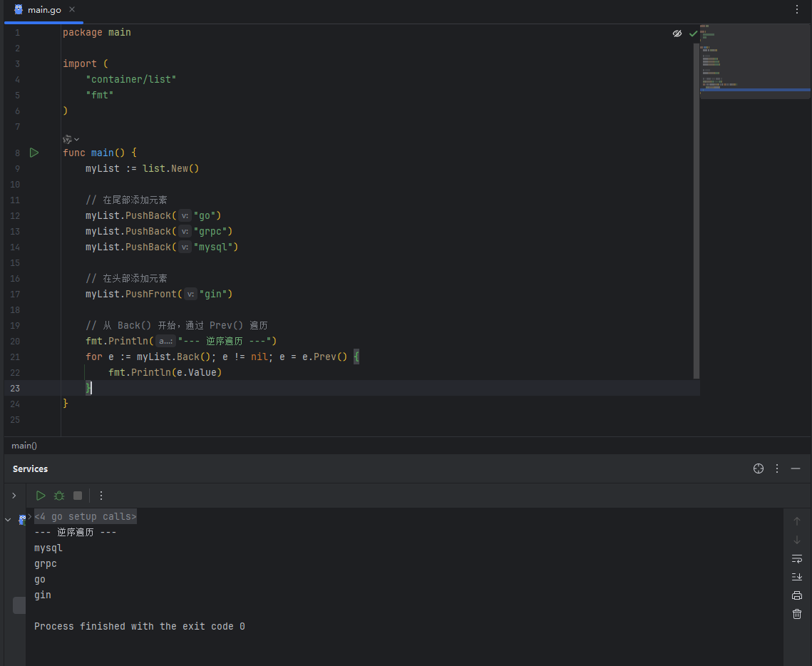
Task: Click the "mysql" console output line
Action: point(48,548)
